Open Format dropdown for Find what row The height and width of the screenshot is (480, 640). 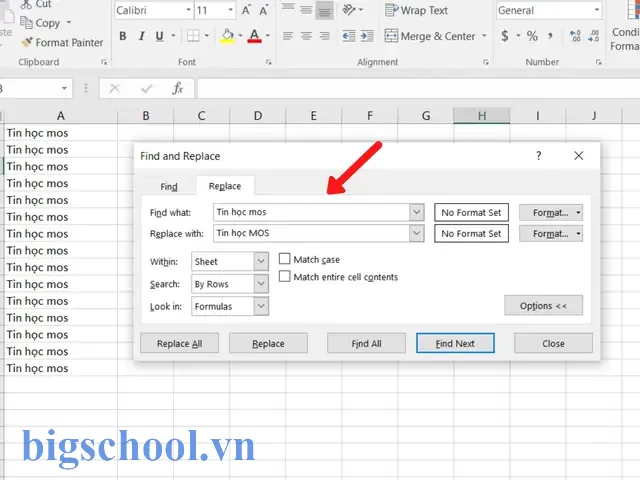coord(551,213)
